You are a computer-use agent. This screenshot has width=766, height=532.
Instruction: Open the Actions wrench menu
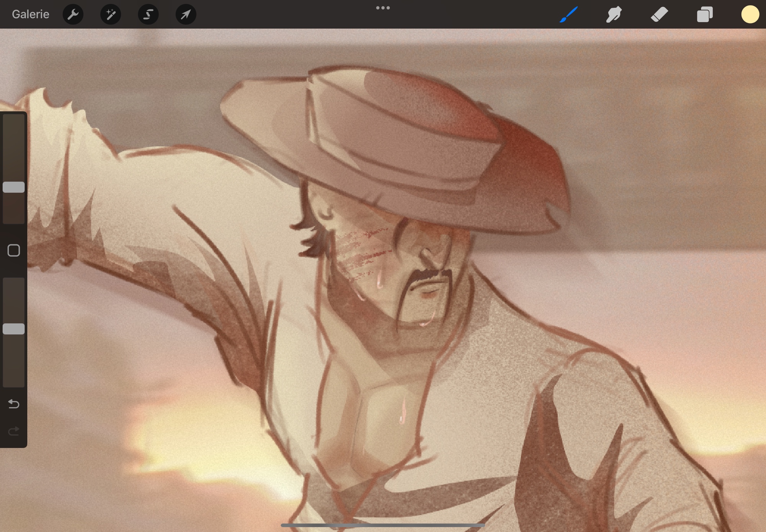tap(73, 15)
